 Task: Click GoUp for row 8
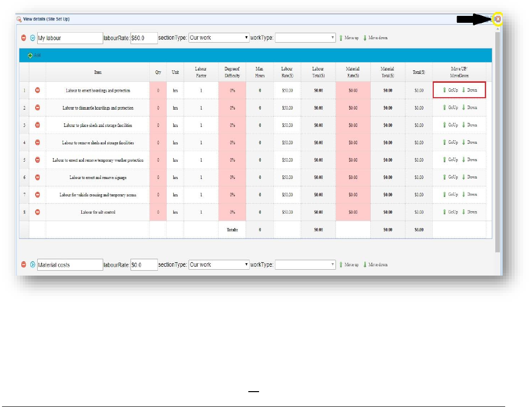click(x=450, y=212)
